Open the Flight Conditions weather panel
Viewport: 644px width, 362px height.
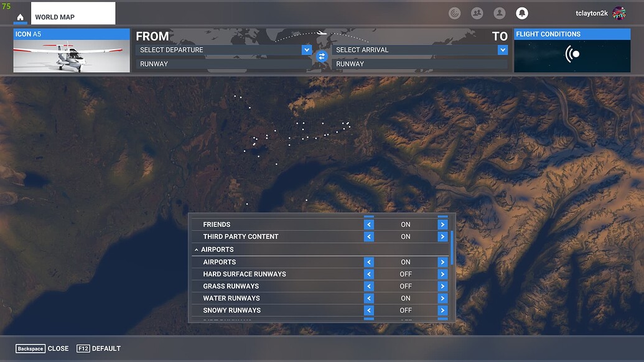pyautogui.click(x=572, y=53)
